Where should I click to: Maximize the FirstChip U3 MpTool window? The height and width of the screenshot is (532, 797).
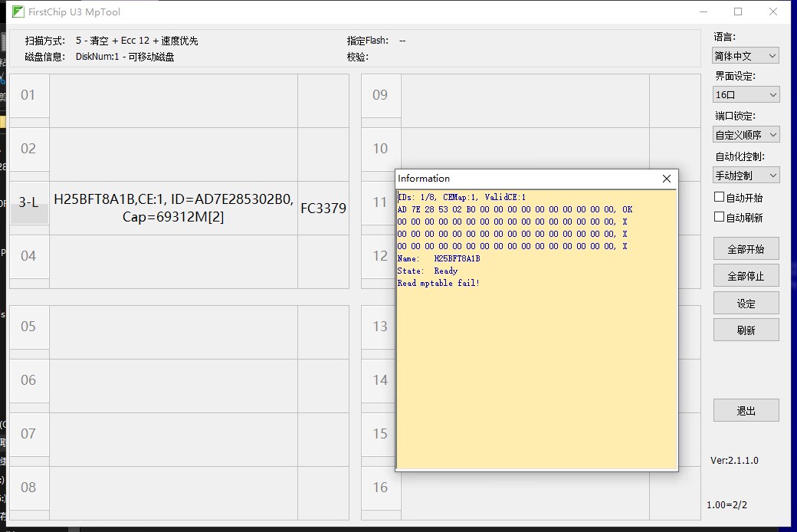coord(738,11)
